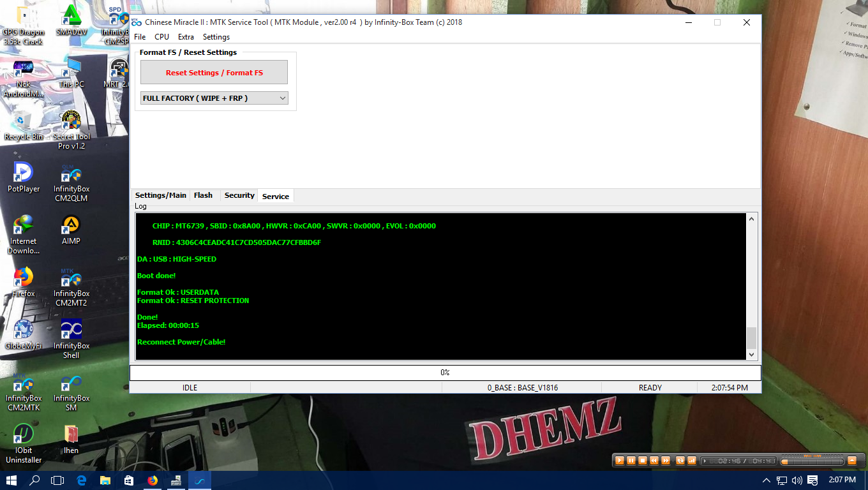The height and width of the screenshot is (490, 868).
Task: Click the log scrollbar down arrow
Action: pos(751,354)
